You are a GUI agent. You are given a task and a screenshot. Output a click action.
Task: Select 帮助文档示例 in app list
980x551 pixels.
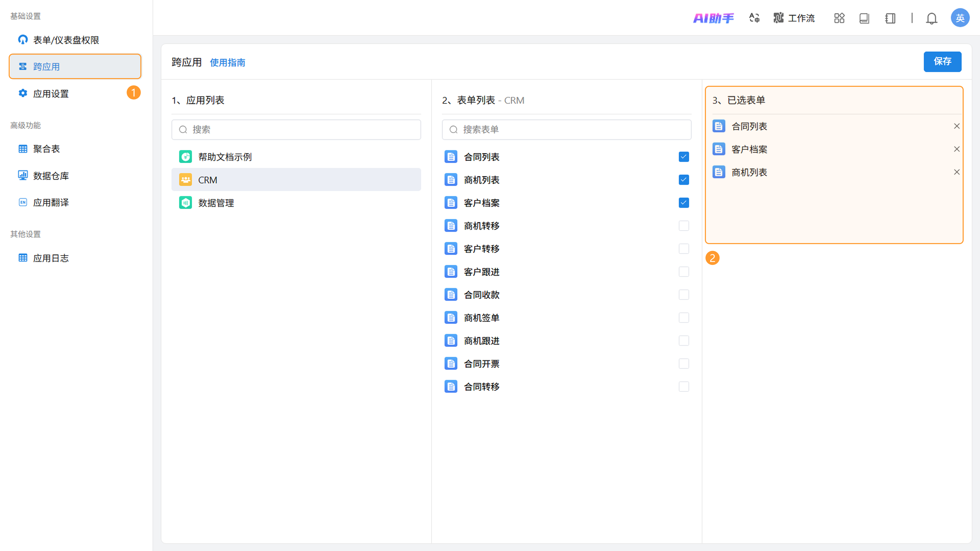225,157
